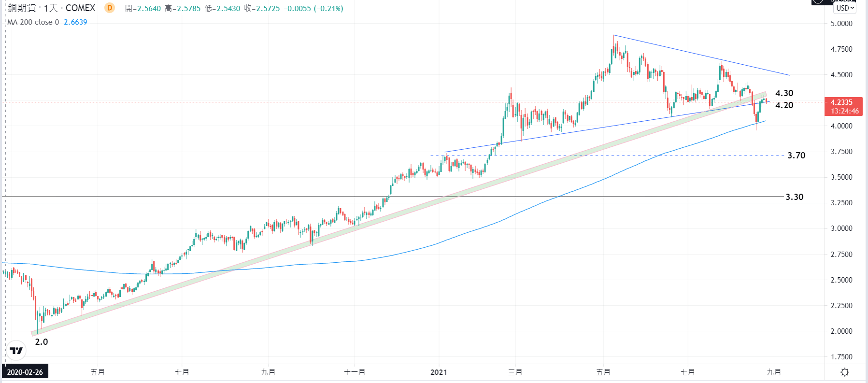868x383 pixels.
Task: Click the orange D data badge
Action: pos(110,8)
